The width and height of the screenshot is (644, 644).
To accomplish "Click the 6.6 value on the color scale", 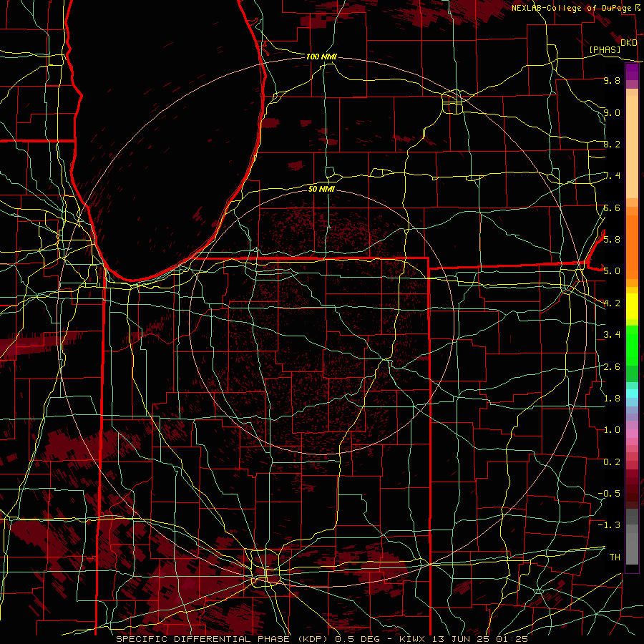I will tap(612, 208).
